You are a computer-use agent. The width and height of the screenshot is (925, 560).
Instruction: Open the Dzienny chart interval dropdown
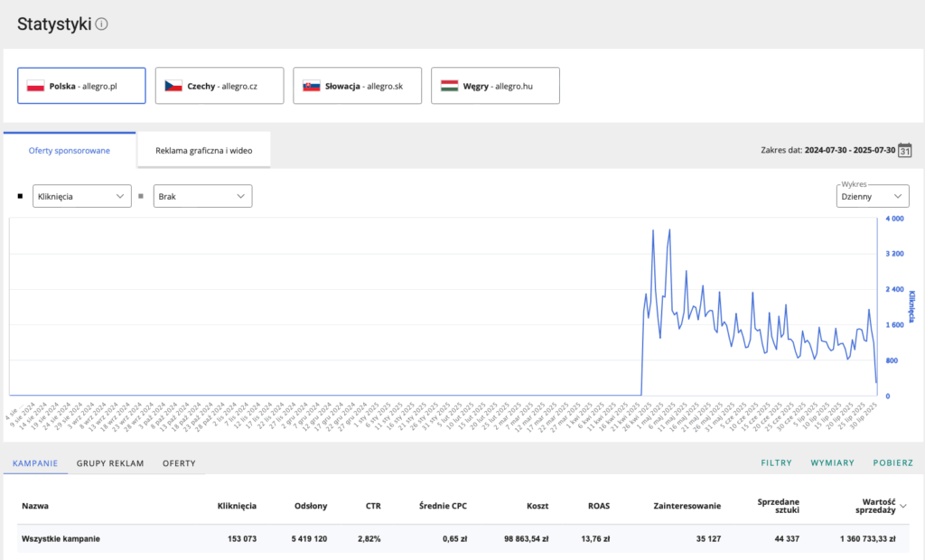click(x=873, y=196)
